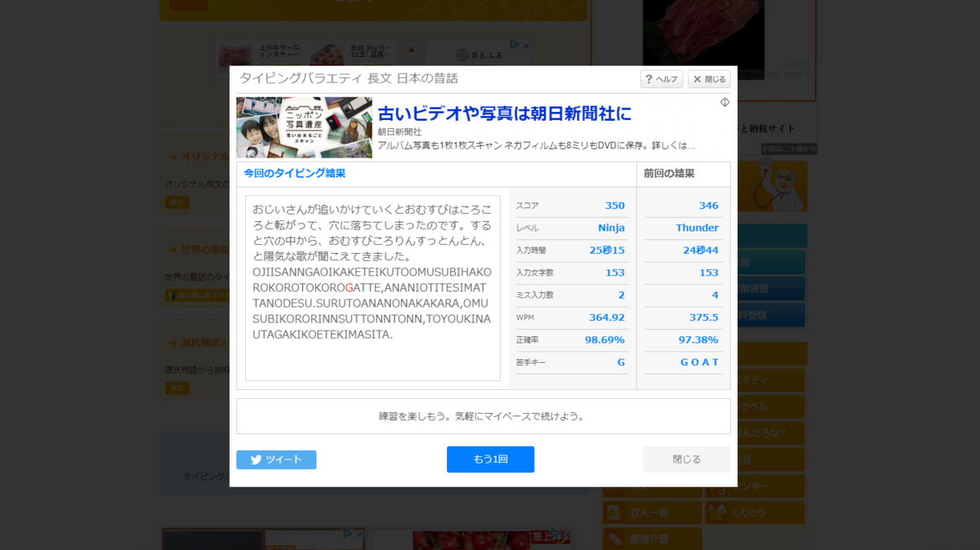Open the ad info icon beside the banner
Screen dimensions: 980x550
click(724, 102)
